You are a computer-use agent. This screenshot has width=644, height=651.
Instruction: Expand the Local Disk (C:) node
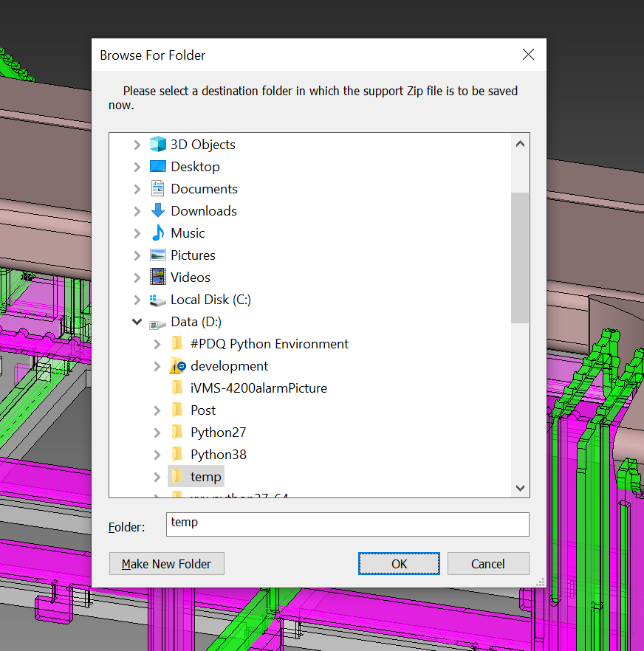pos(137,300)
